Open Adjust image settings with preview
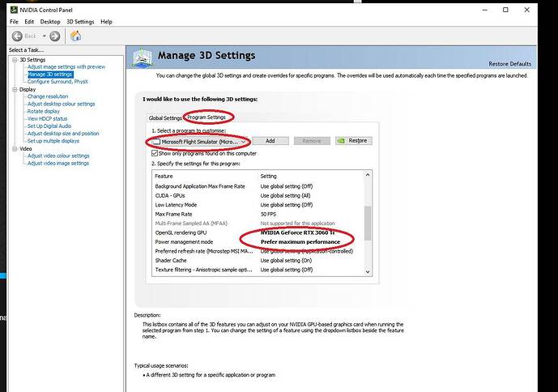Screen dimensions: 558x392 coord(66,66)
